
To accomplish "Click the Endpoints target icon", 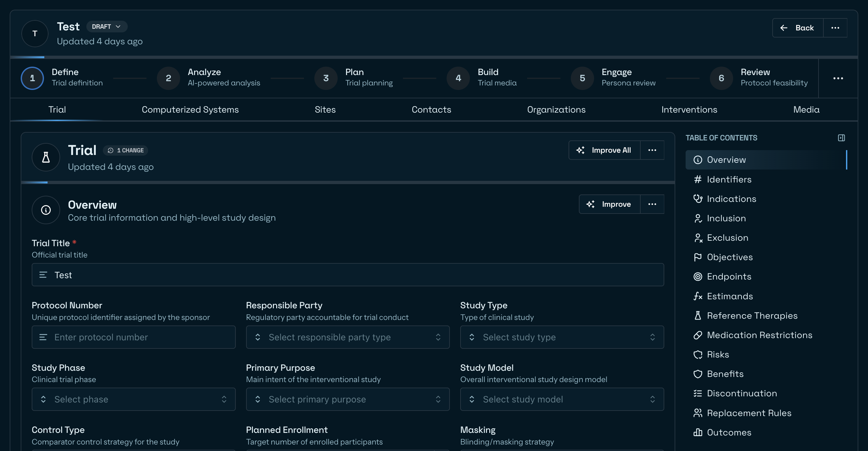I will 698,277.
